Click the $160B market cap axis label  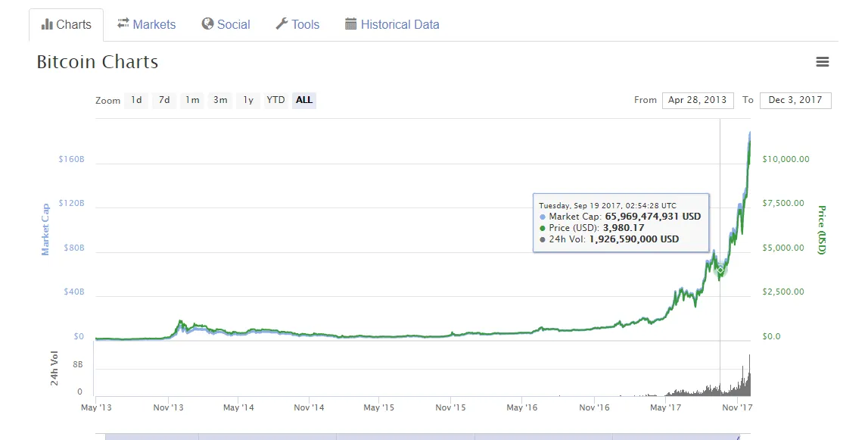tap(71, 159)
